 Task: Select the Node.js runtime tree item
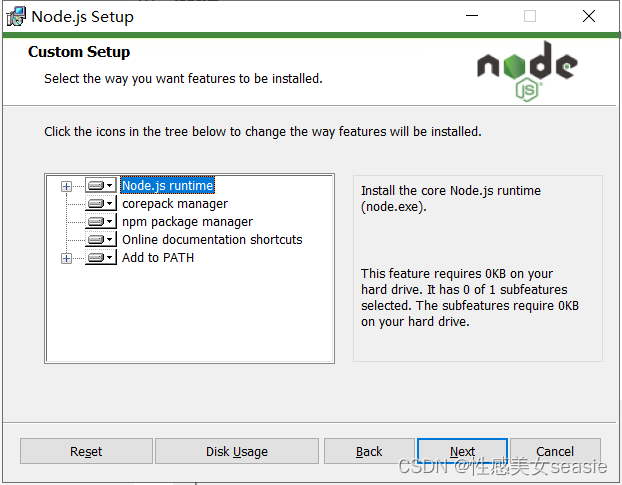click(x=167, y=186)
